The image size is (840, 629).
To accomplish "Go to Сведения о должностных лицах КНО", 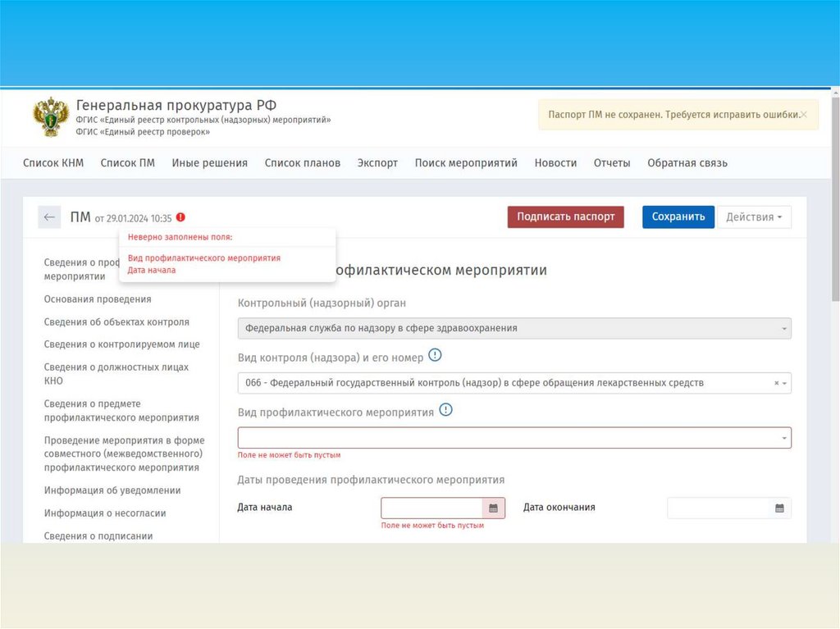I will (116, 374).
